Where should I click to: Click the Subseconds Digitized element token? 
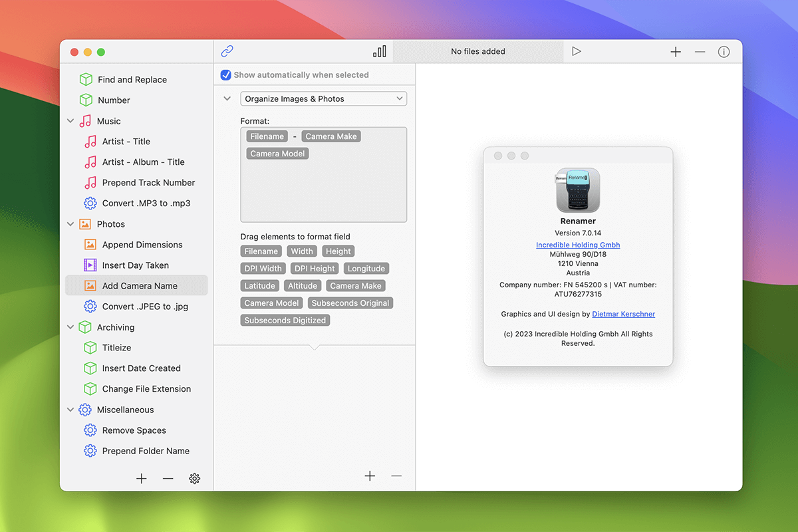click(285, 321)
